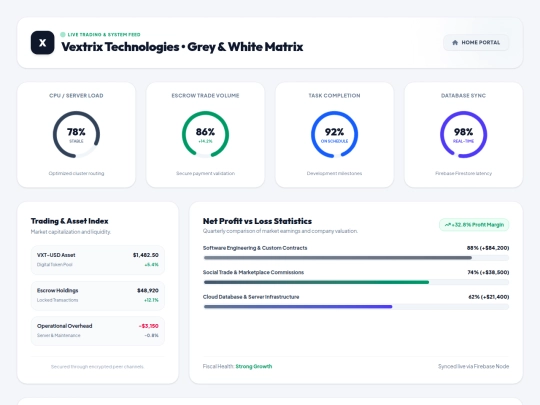Click the CPU / Server Load card title
540x405 pixels.
(x=76, y=96)
